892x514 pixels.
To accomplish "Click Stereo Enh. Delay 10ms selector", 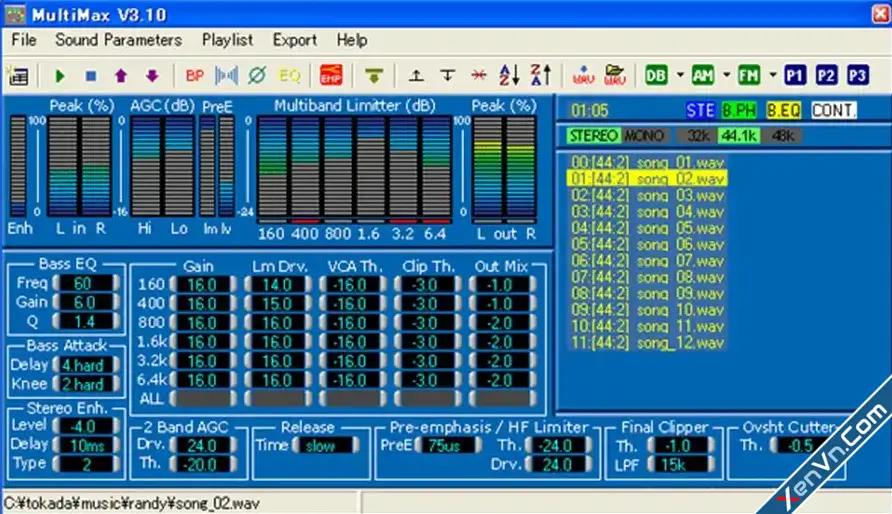I will [x=86, y=445].
